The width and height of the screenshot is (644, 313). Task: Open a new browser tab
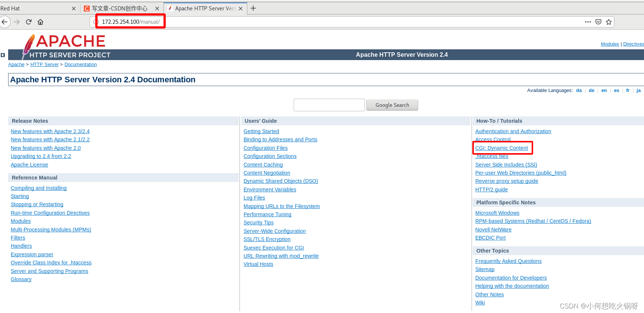point(253,8)
